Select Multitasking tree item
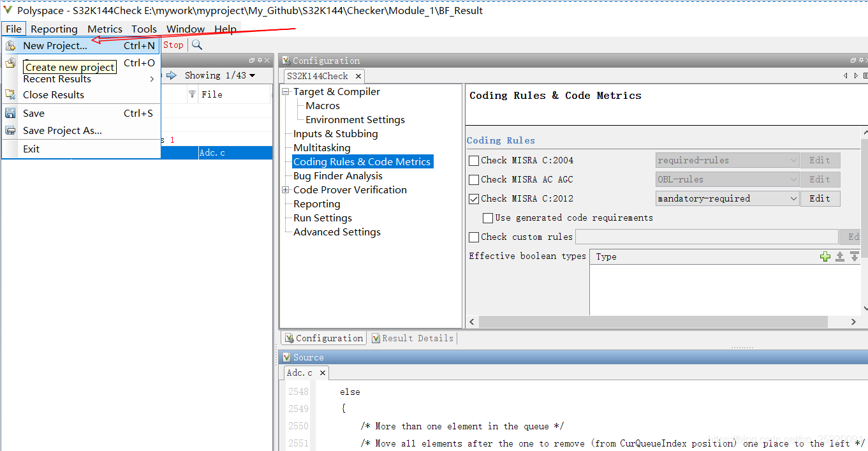The image size is (868, 451). coord(322,148)
